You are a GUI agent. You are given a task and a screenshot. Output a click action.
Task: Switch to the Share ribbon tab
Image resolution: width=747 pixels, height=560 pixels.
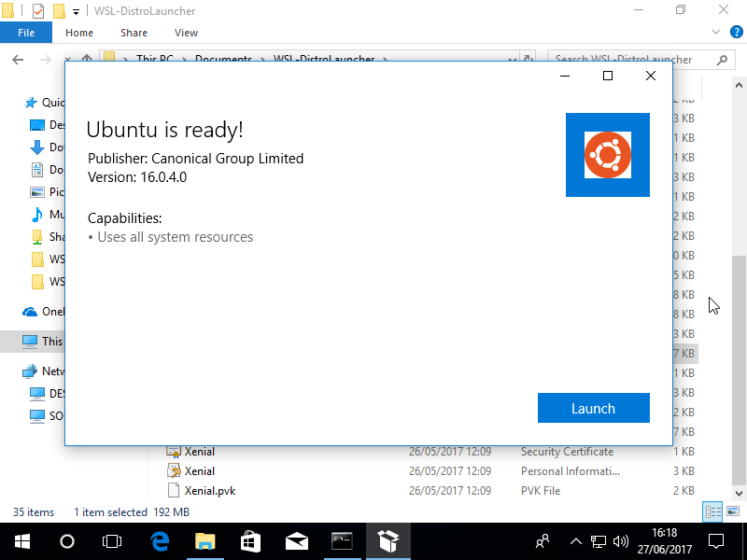[134, 33]
